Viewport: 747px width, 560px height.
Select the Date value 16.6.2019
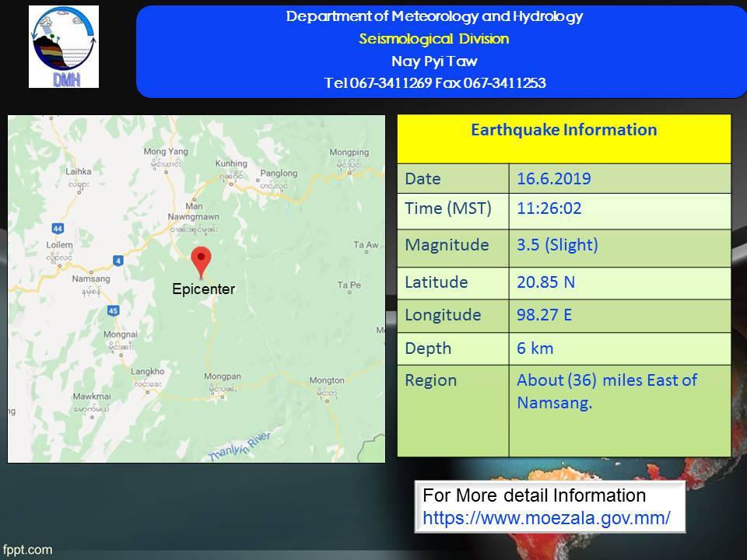point(553,179)
